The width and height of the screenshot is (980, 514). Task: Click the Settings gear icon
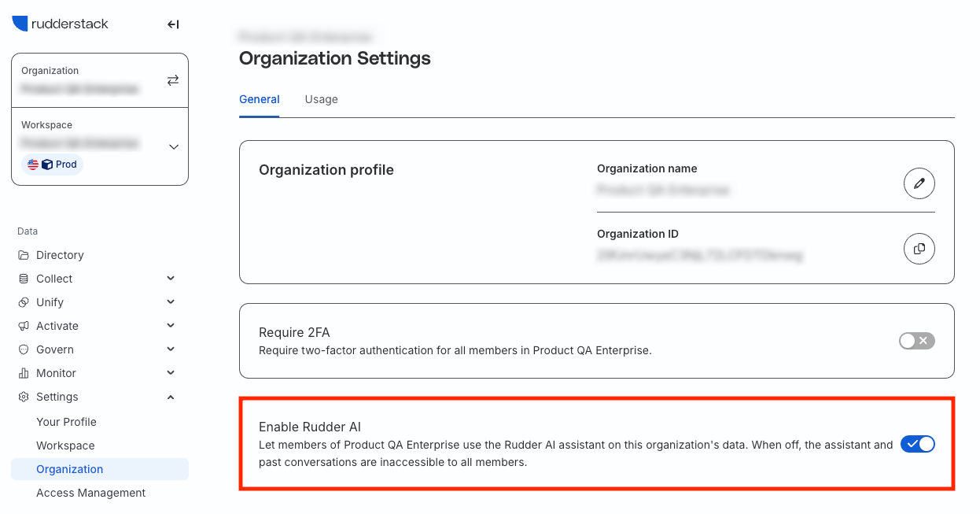pyautogui.click(x=23, y=397)
